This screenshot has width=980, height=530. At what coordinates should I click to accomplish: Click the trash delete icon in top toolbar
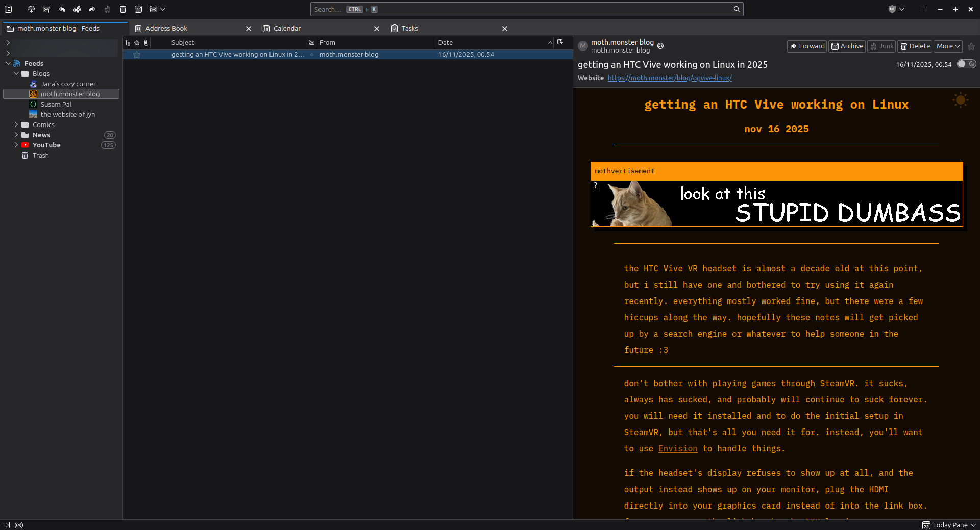pyautogui.click(x=123, y=9)
